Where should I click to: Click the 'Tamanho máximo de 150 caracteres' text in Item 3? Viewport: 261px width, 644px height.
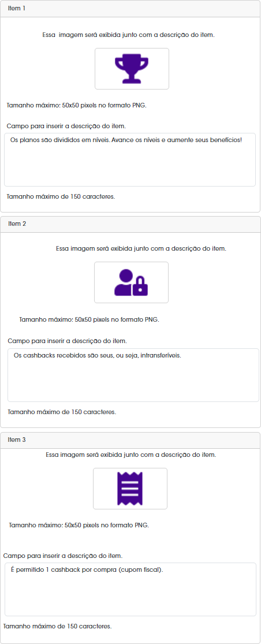pos(57,626)
